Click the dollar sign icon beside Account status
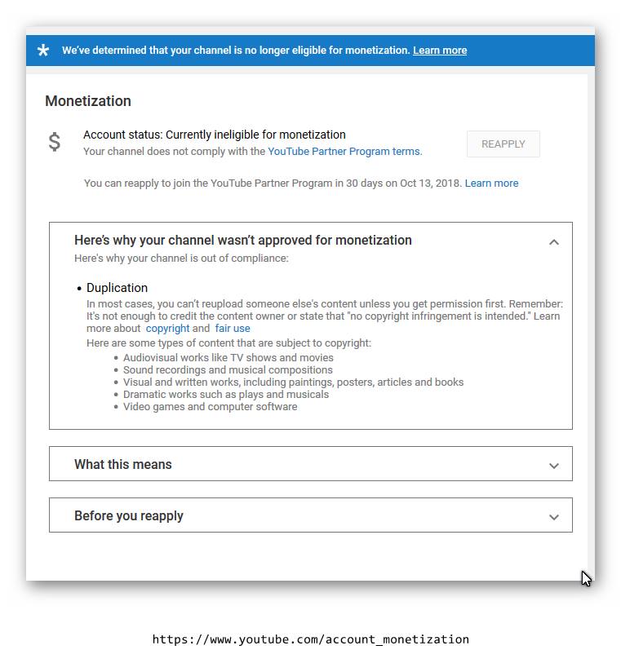 [x=55, y=142]
